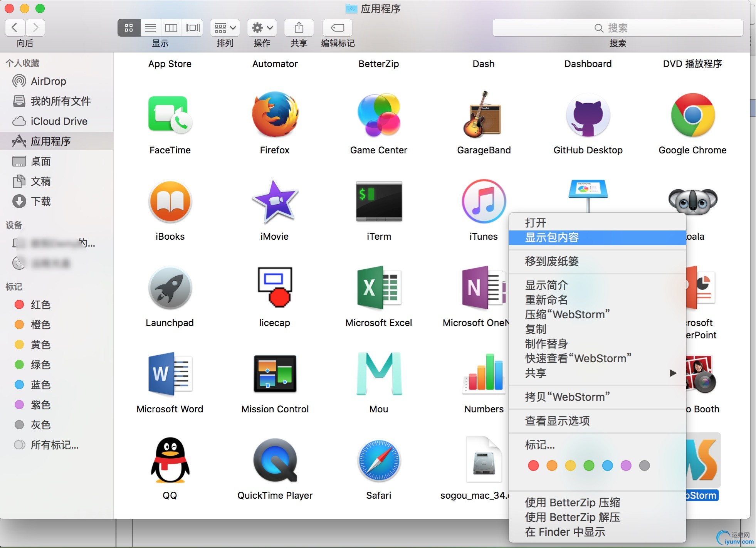This screenshot has width=756, height=548.
Task: Select the Mou app icon
Action: pos(379,374)
